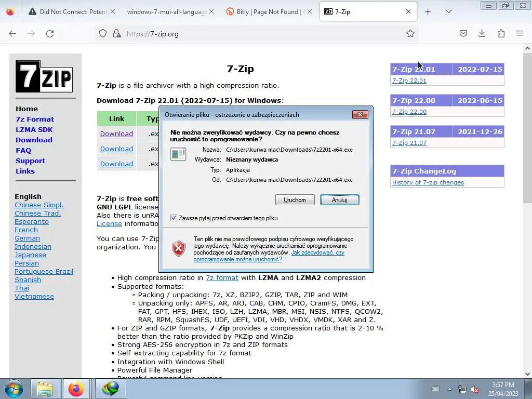Switch language to German

click(27, 238)
